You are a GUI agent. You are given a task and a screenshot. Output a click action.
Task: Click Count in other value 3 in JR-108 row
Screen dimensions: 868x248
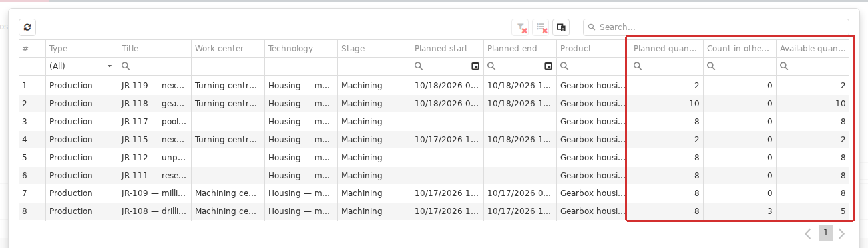click(x=740, y=211)
